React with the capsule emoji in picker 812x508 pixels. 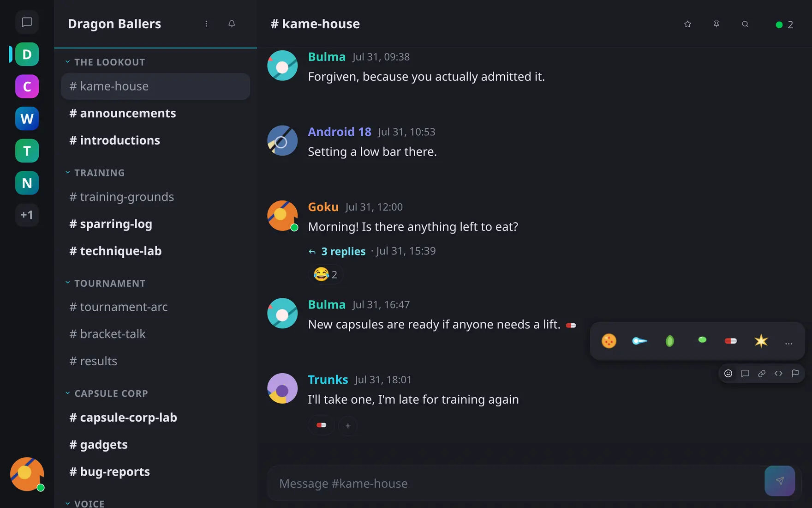(731, 341)
